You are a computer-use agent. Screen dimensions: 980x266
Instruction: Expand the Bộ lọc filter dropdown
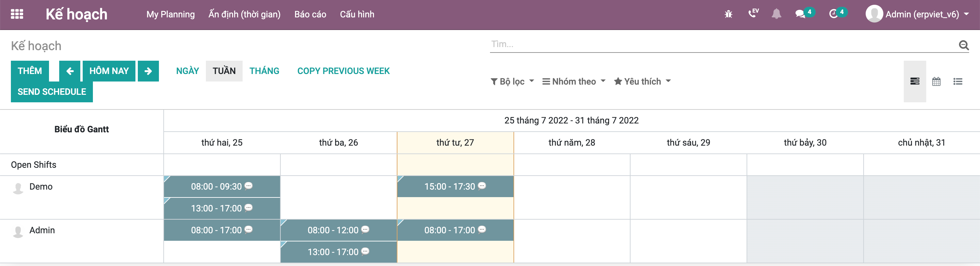click(x=512, y=81)
